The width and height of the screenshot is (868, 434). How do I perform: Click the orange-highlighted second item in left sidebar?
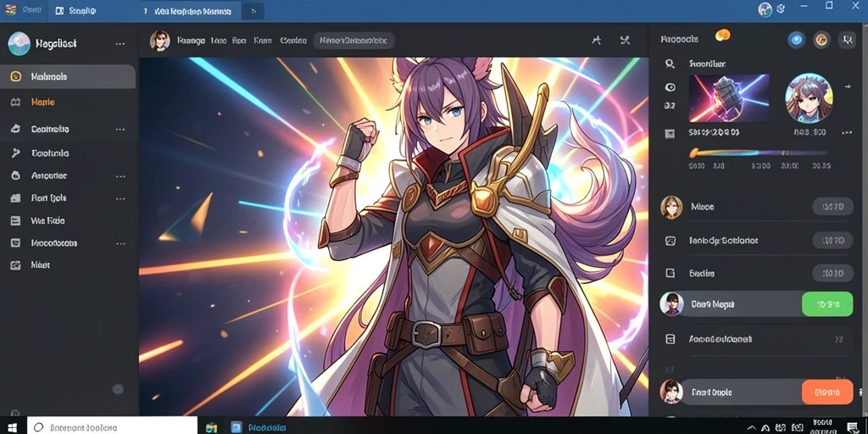[43, 102]
